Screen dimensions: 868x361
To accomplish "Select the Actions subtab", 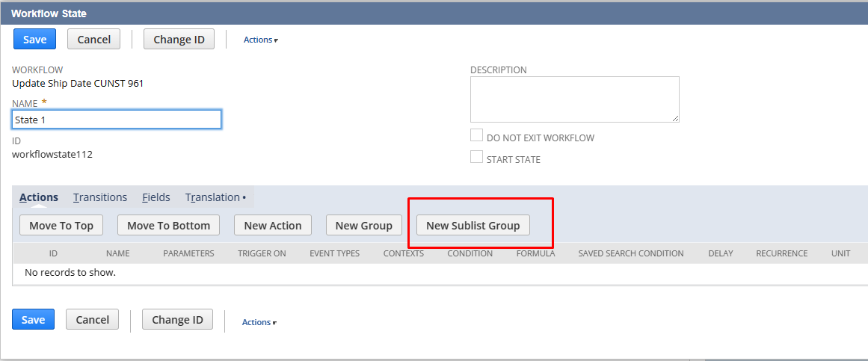I will pos(39,197).
